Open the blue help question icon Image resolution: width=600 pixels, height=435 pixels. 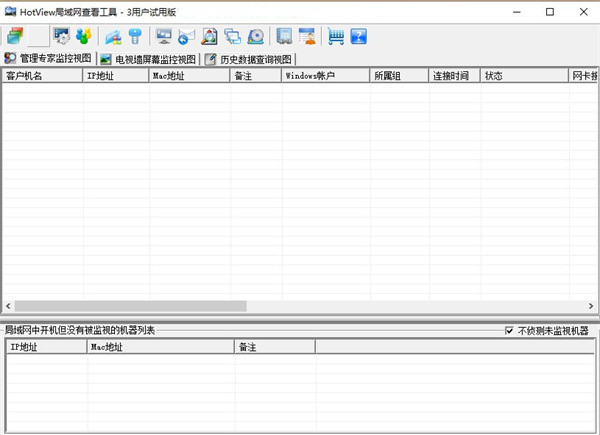point(358,37)
